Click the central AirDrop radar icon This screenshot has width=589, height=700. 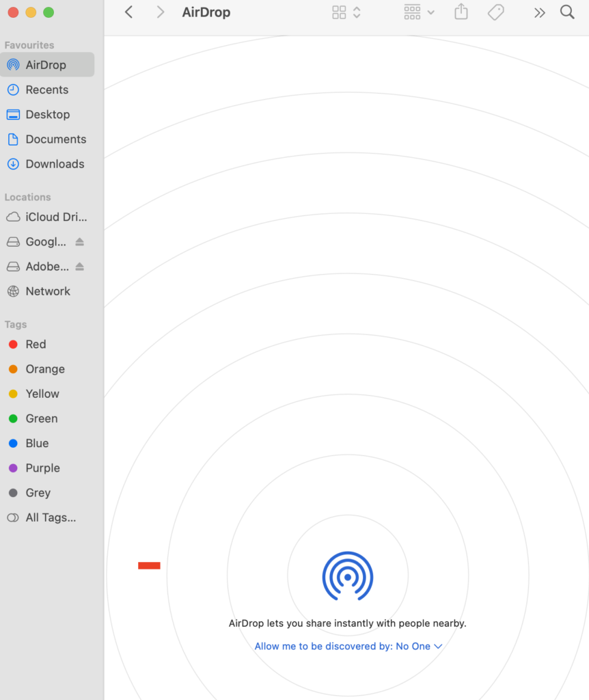click(x=347, y=576)
